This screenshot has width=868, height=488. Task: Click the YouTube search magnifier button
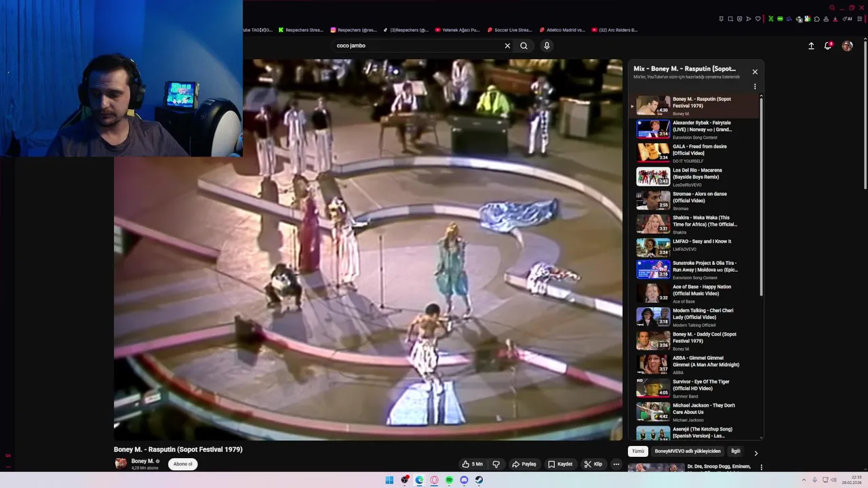pyautogui.click(x=524, y=45)
